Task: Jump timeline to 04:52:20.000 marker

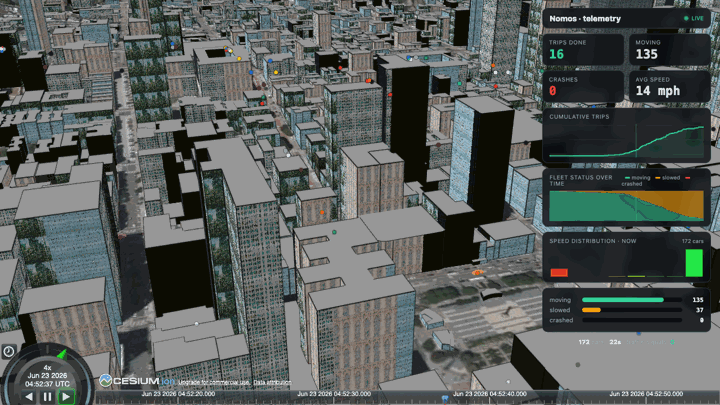Action: pyautogui.click(x=178, y=394)
